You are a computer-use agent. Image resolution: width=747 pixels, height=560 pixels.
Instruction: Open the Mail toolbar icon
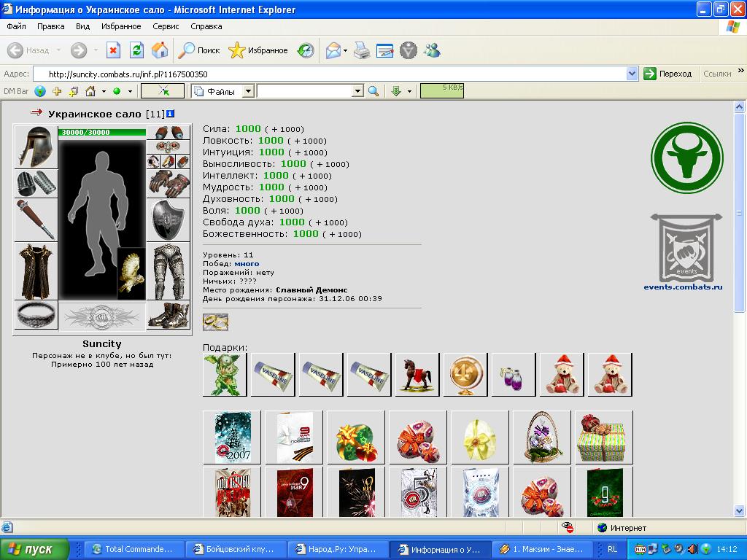[x=333, y=50]
